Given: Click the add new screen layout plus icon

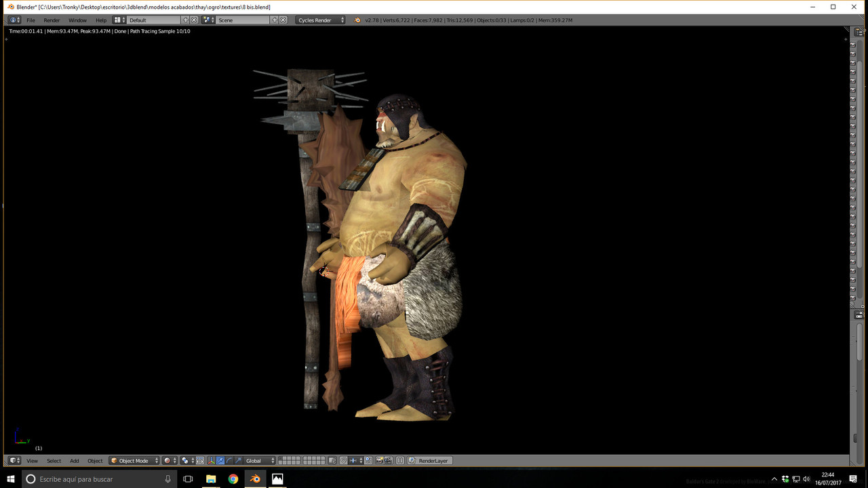Looking at the screenshot, I should click(x=186, y=20).
